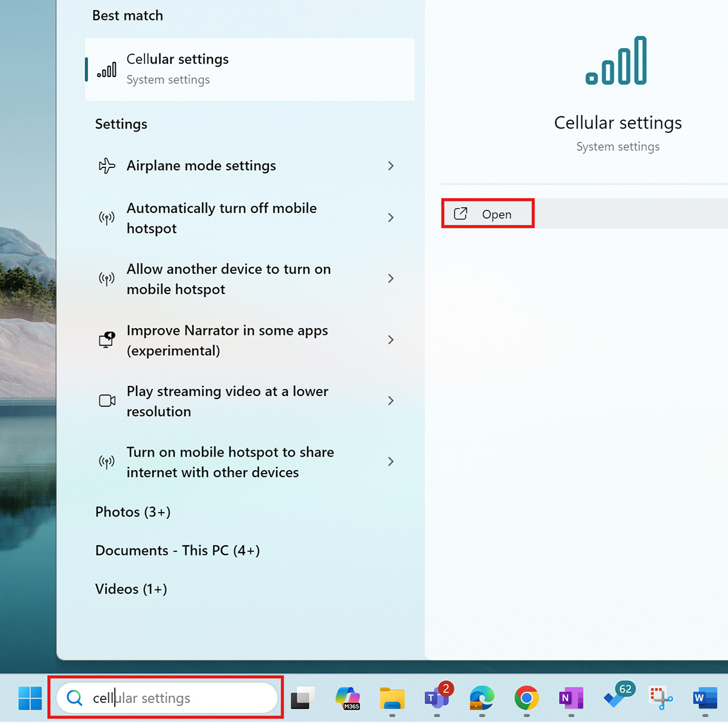728x723 pixels.
Task: Click the Windows Start button
Action: (30, 698)
